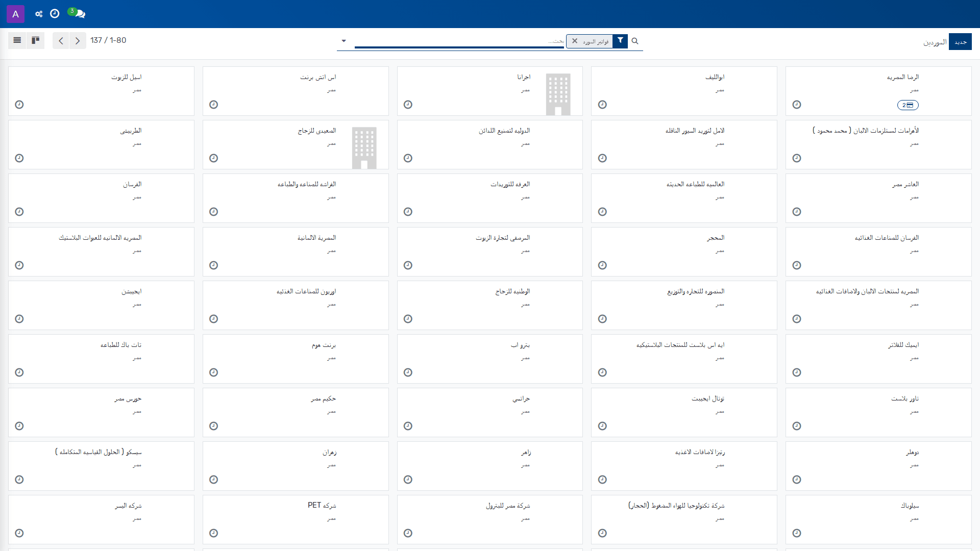
Task: Go to the previous page of records
Action: tap(61, 40)
